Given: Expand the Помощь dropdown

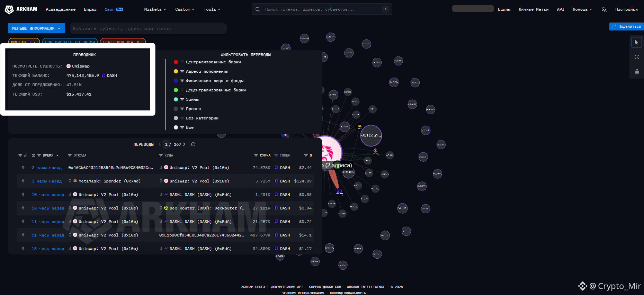Looking at the screenshot, I should point(582,9).
